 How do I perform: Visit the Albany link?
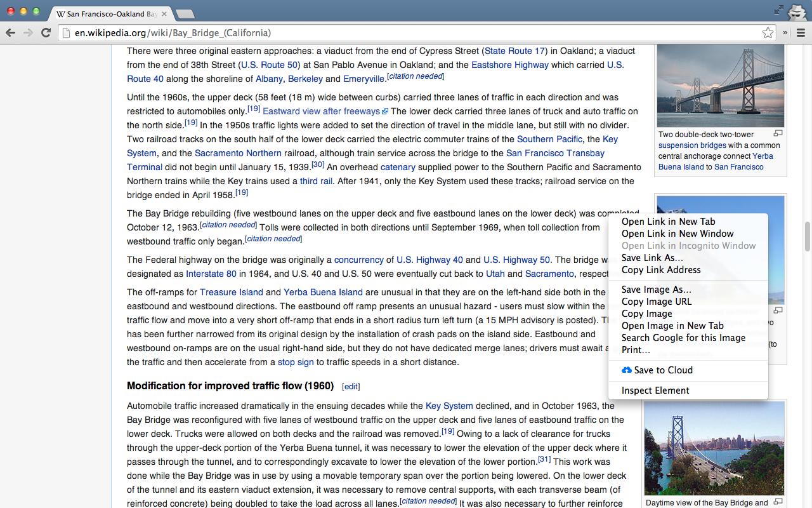point(269,79)
